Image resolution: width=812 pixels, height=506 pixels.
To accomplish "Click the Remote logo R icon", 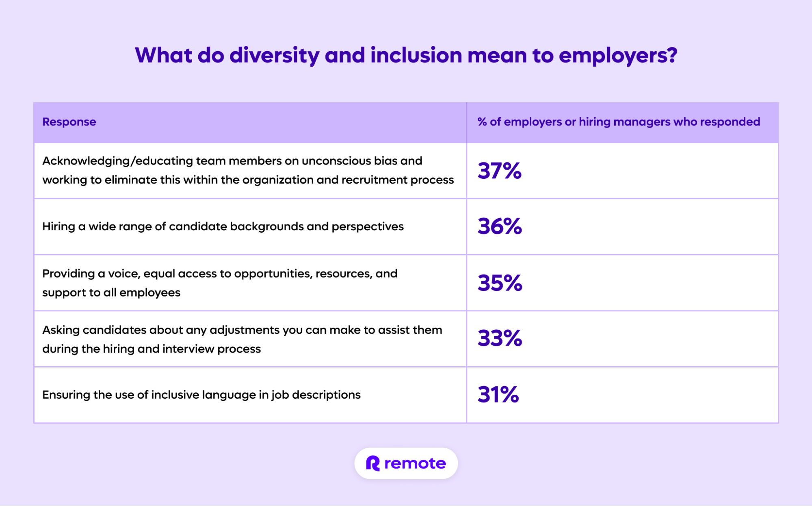I will (372, 463).
